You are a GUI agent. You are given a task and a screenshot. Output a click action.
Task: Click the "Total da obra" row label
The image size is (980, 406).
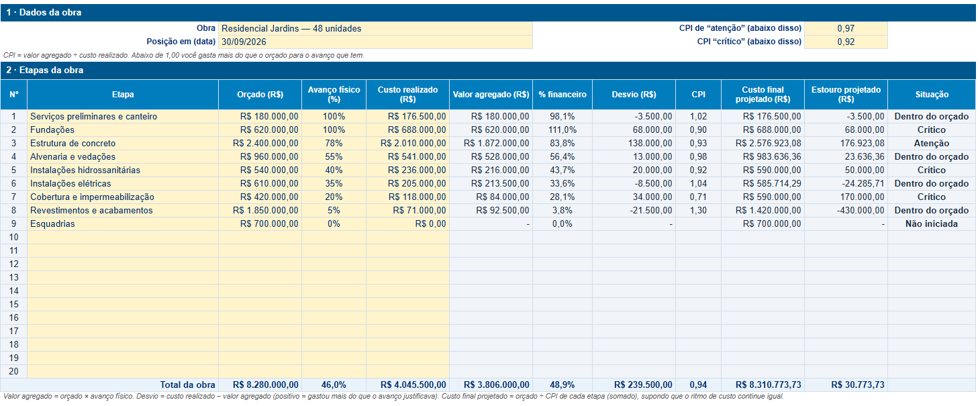[187, 385]
